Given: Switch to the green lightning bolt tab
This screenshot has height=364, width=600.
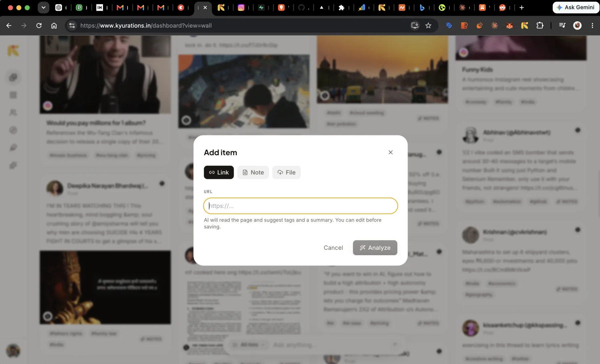Looking at the screenshot, I should 261,7.
